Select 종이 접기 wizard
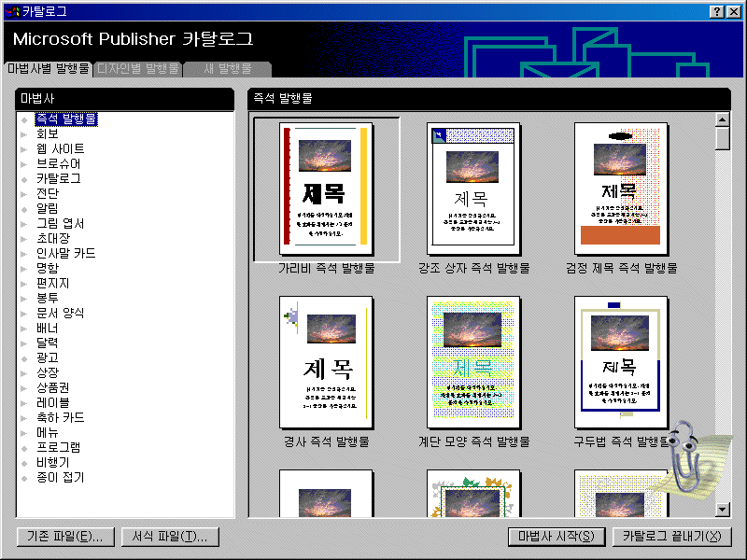The width and height of the screenshot is (747, 560). pyautogui.click(x=60, y=477)
